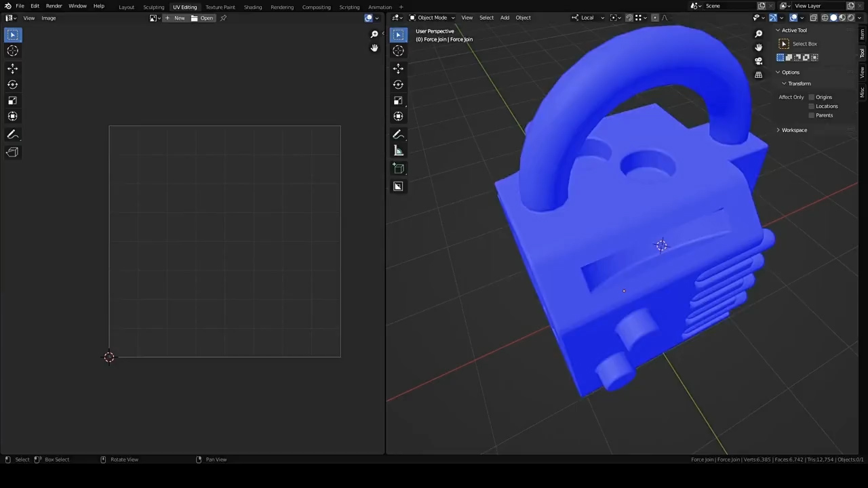Pin the image using the pin icon

coord(223,18)
